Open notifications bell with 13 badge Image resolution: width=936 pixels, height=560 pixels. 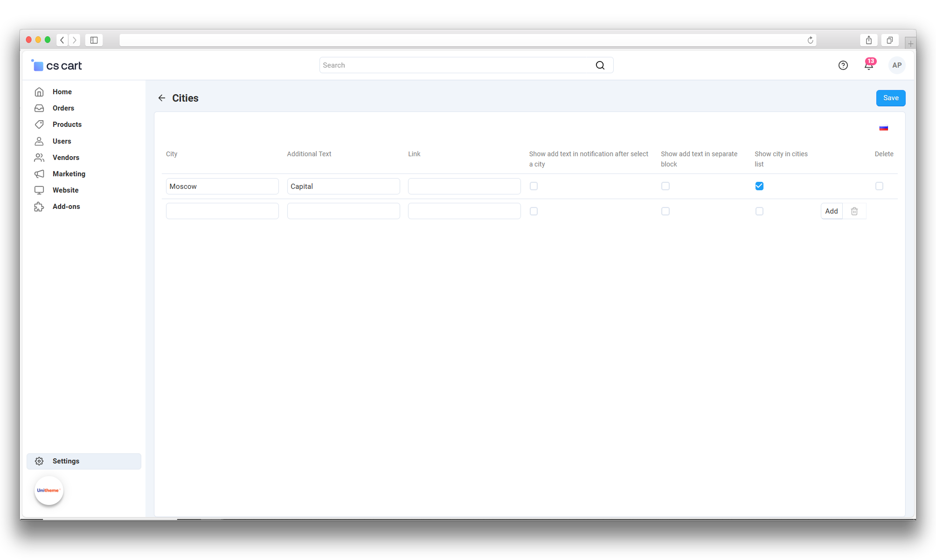pyautogui.click(x=868, y=65)
